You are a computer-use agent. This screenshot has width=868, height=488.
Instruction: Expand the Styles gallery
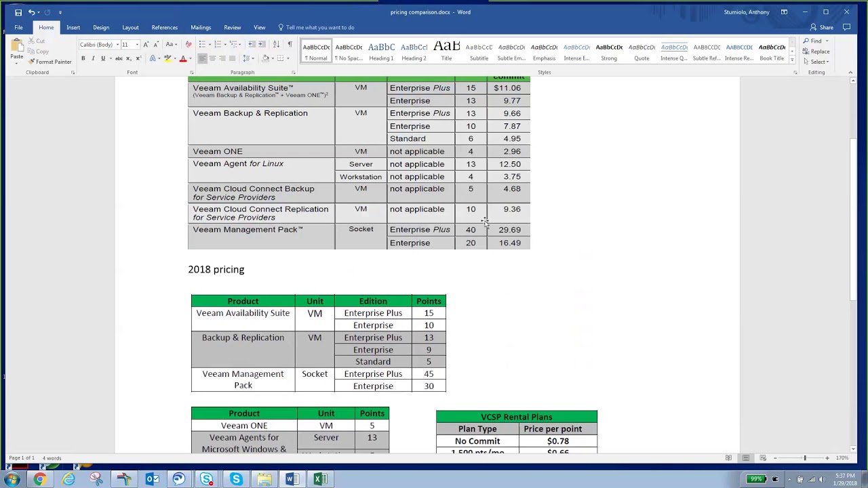pos(791,60)
